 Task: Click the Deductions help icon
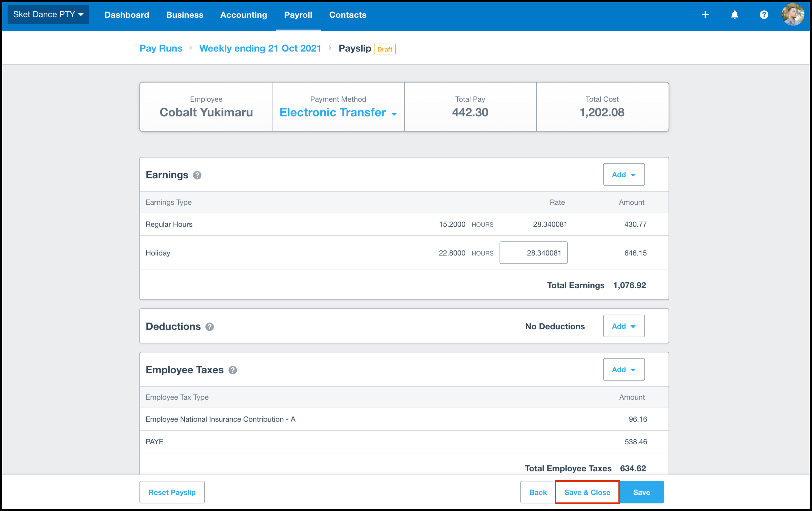click(x=209, y=326)
